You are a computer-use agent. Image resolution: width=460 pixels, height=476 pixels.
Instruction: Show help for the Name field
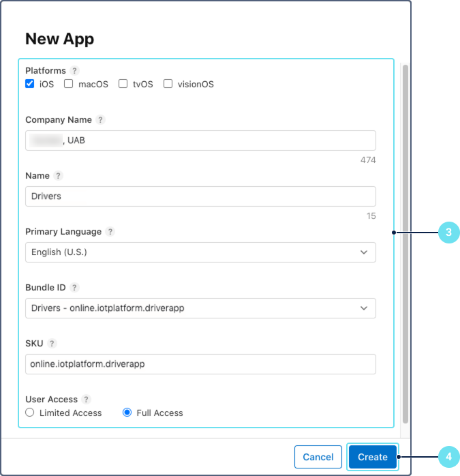click(58, 176)
